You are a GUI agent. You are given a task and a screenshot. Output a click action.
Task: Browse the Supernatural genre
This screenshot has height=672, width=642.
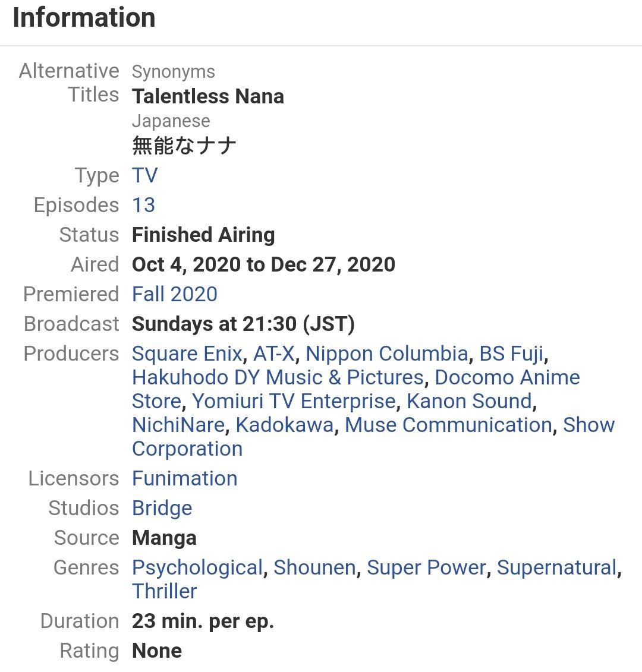pyautogui.click(x=556, y=568)
